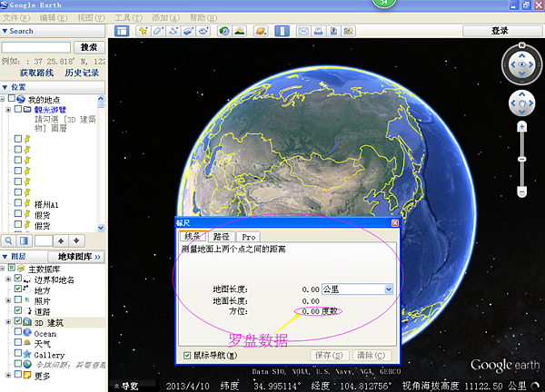
Task: Switch to the Pro tab in ruler
Action: coord(249,237)
